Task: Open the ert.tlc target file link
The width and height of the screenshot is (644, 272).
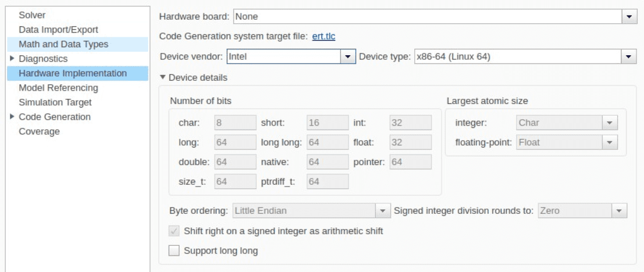Action: pos(324,36)
